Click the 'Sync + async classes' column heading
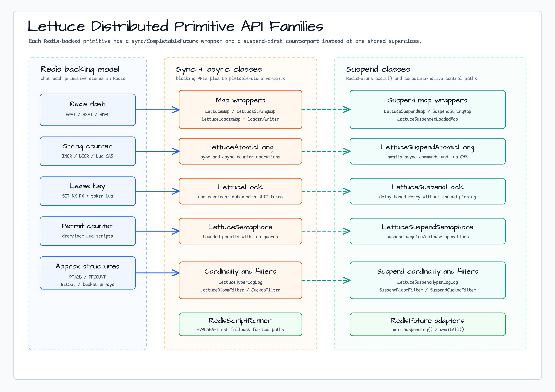The image size is (555, 392). [219, 69]
